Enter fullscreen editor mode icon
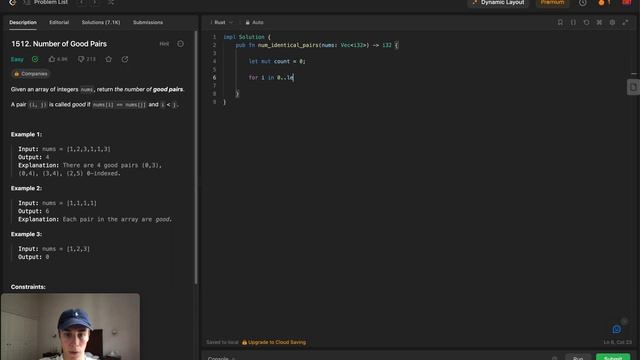Screen dimensions: 640x360 [x=625, y=22]
